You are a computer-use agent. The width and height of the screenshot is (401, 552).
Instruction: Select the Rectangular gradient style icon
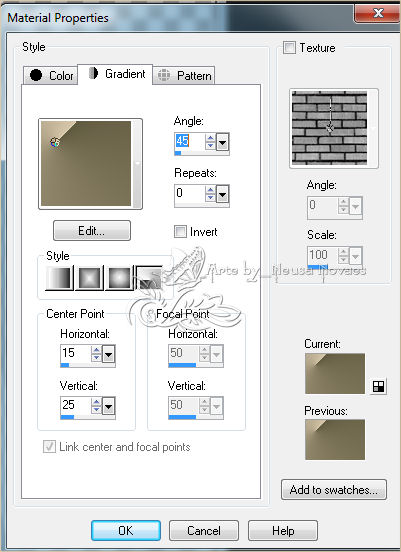(90, 278)
